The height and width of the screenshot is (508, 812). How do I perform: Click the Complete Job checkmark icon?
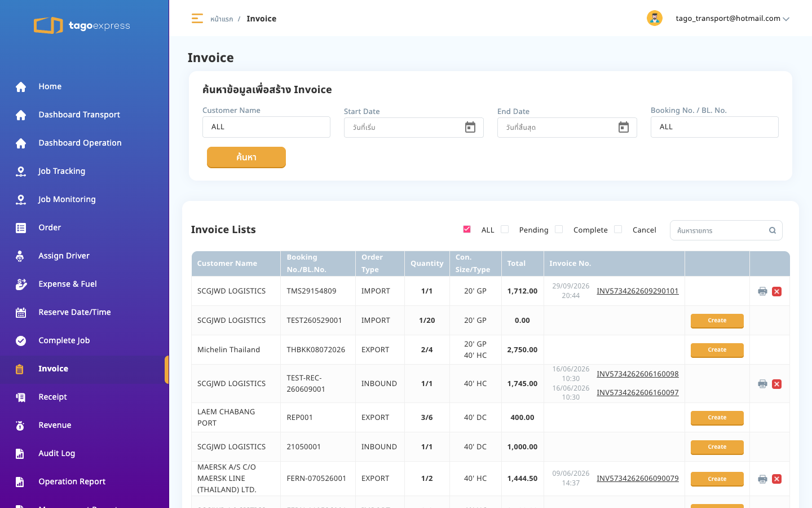[x=21, y=340]
